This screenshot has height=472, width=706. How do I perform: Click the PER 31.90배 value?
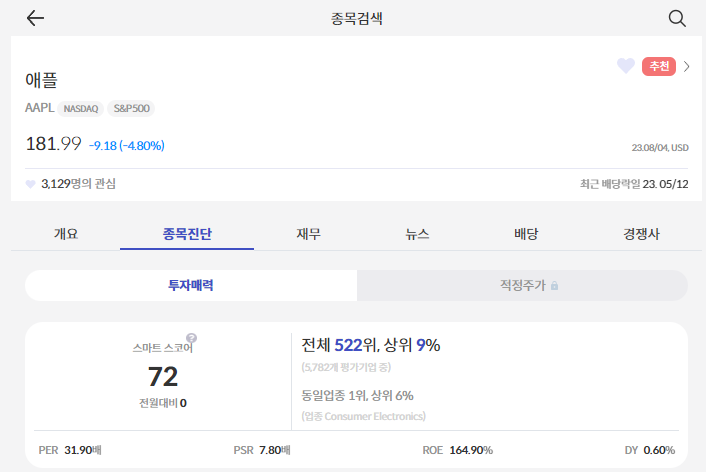click(x=70, y=450)
